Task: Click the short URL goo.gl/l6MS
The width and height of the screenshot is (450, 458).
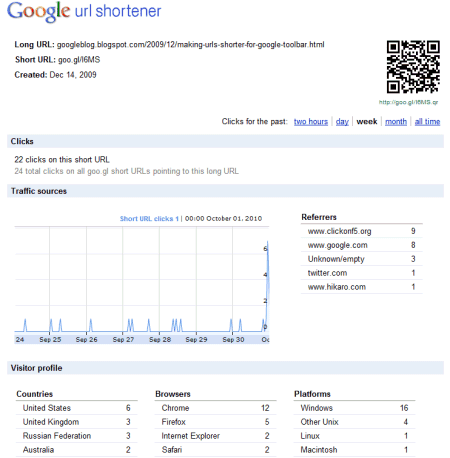Action: point(79,60)
